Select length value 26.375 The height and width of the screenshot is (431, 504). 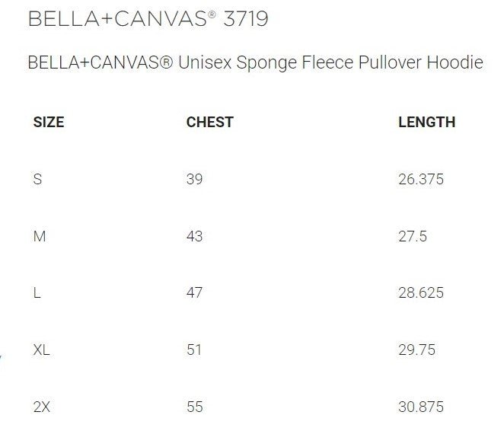tap(420, 180)
